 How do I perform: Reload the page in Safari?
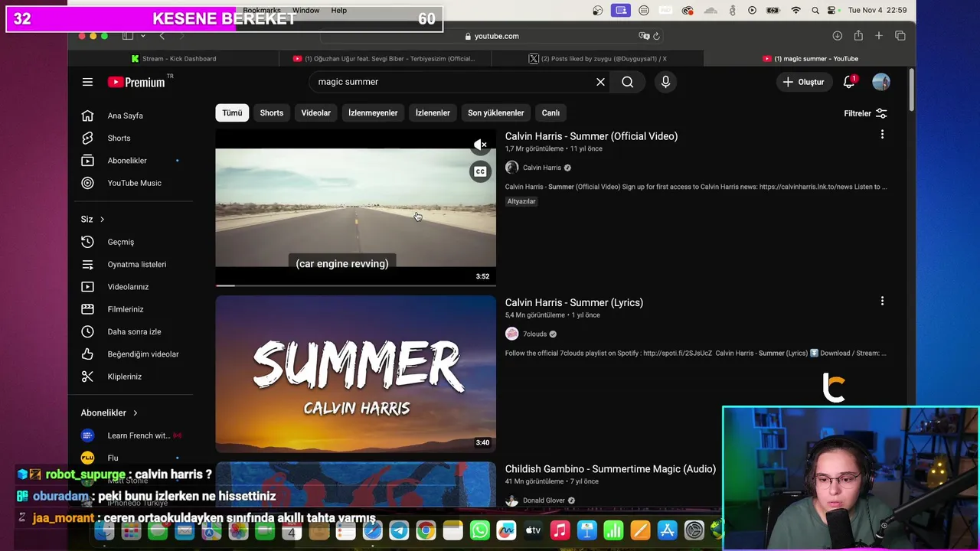(x=656, y=36)
